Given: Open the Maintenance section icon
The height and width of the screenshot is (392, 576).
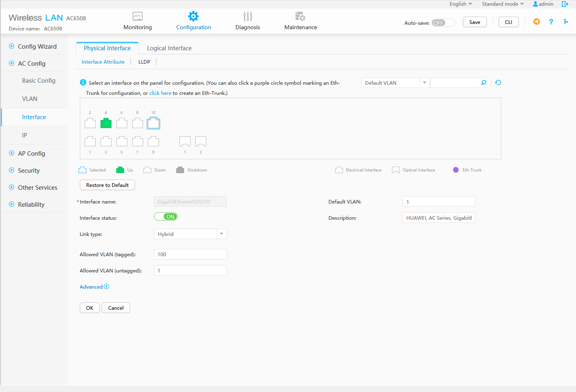Looking at the screenshot, I should [x=300, y=16].
